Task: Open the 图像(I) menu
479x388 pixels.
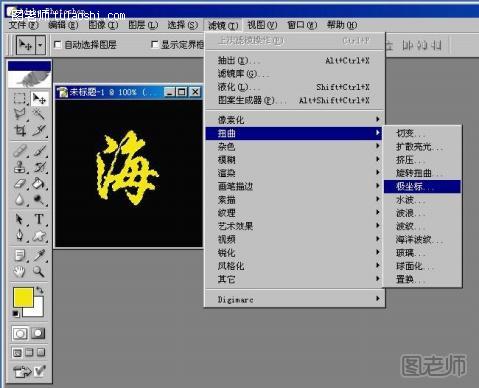Action: click(103, 25)
